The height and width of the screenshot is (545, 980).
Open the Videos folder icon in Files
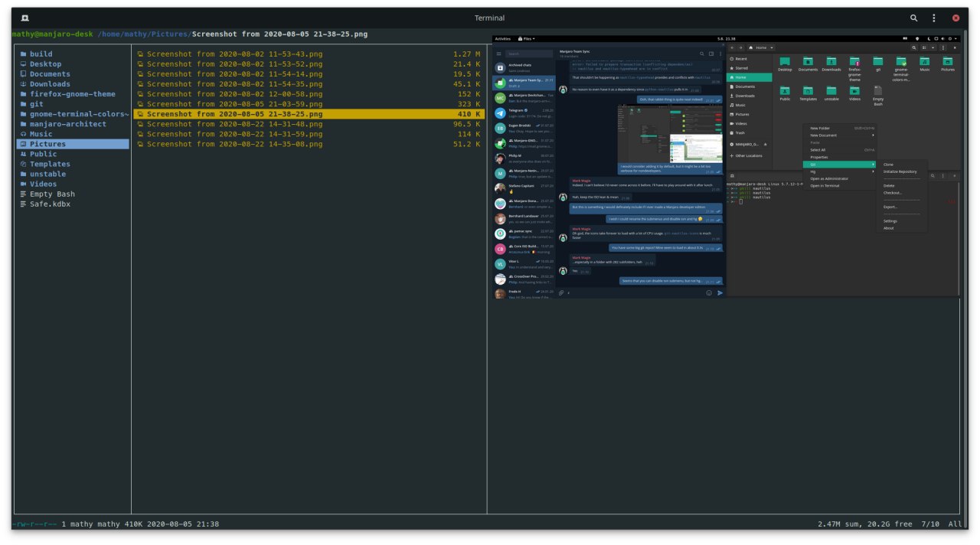pyautogui.click(x=854, y=92)
